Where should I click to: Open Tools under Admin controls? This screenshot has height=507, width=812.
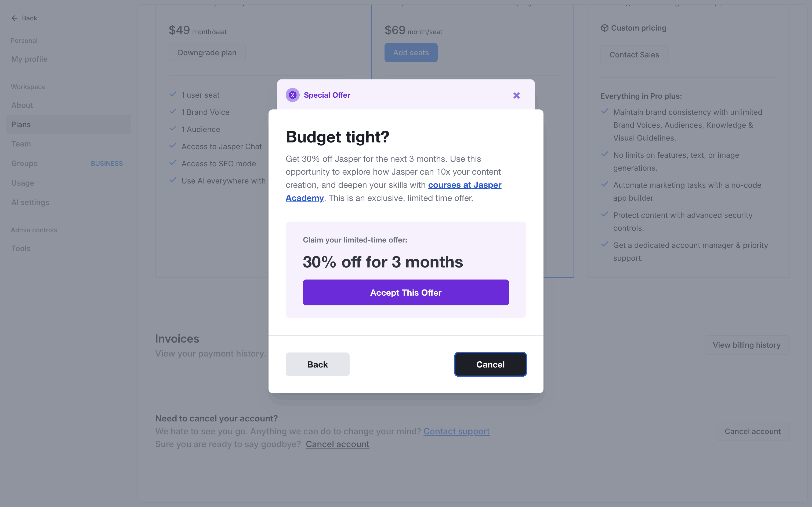[x=21, y=248]
